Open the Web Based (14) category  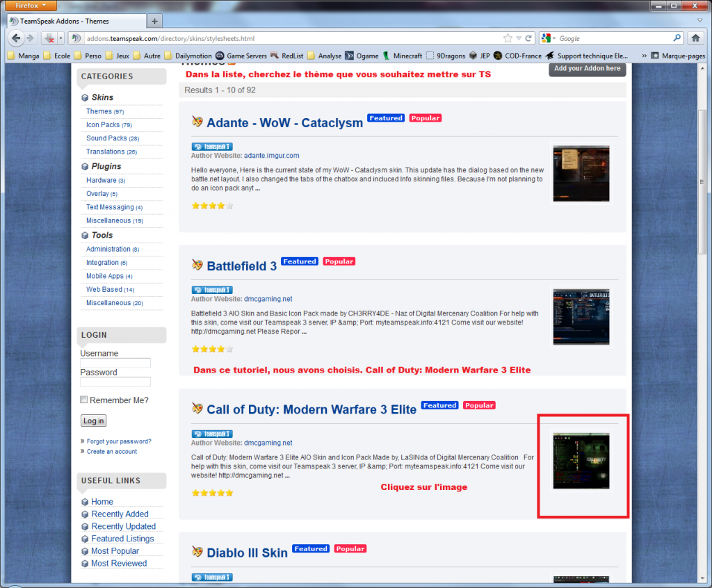click(x=110, y=290)
